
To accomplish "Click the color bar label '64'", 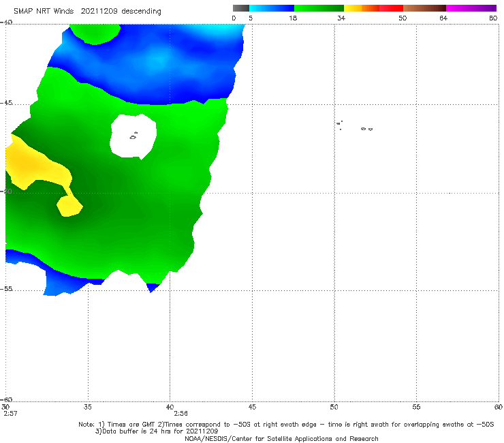I will click(x=443, y=18).
